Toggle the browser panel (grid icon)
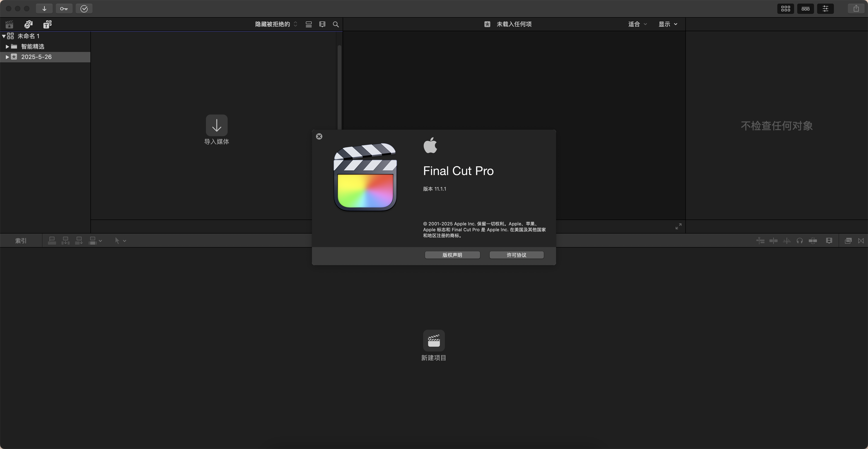The height and width of the screenshot is (449, 868). tap(786, 8)
